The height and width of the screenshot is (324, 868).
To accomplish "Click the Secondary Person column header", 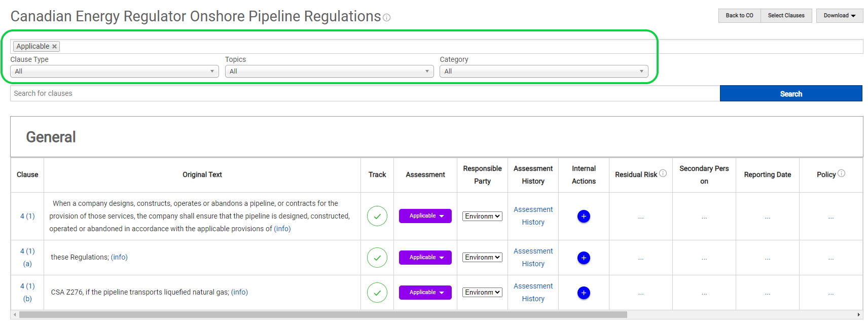I will coord(704,174).
